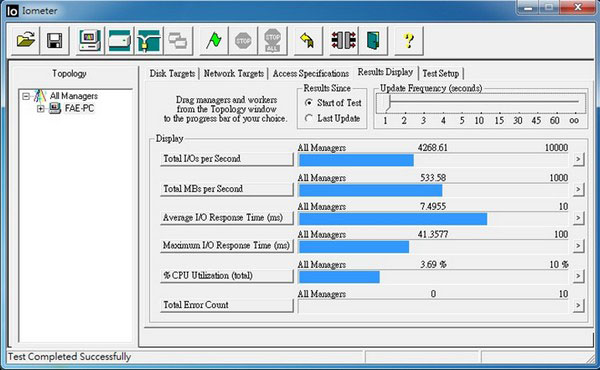Open arrow menu for % CPU Utilization
The height and width of the screenshot is (370, 600).
pos(578,276)
